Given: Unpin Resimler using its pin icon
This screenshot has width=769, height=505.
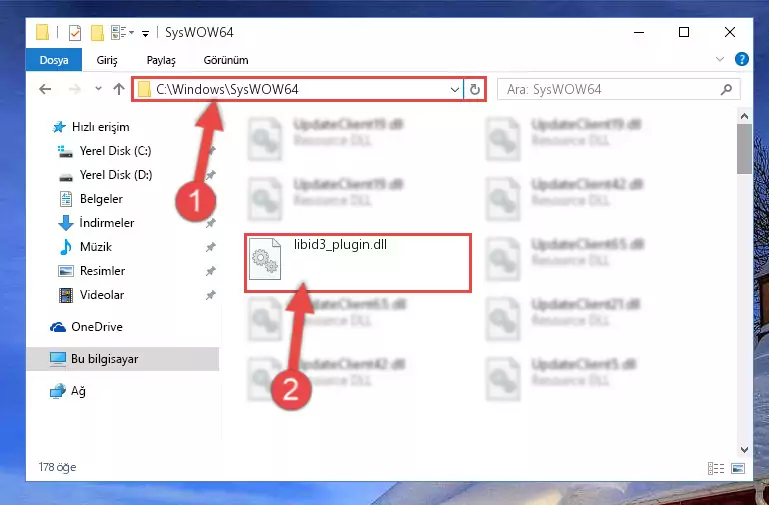Looking at the screenshot, I should (210, 271).
